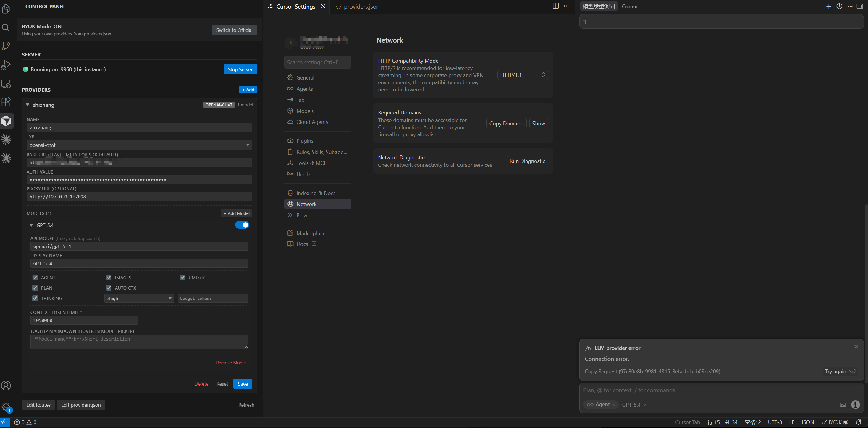Open Accounts icon at bottom of activity bar
The width and height of the screenshot is (868, 428).
point(6,385)
